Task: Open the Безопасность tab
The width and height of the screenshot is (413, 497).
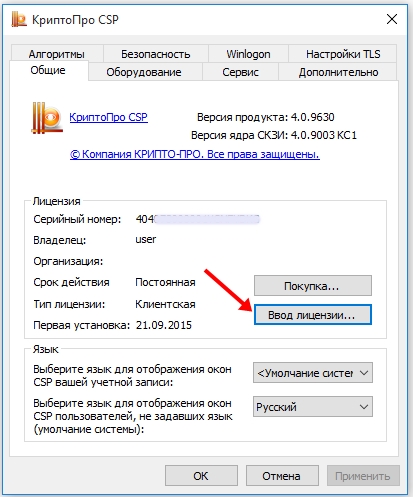Action: pyautogui.click(x=156, y=54)
